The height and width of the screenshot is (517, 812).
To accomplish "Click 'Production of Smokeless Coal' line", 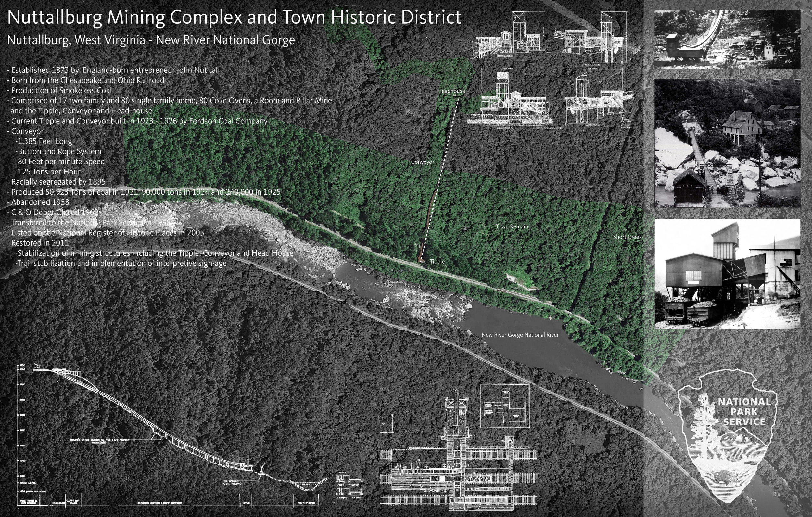I will click(x=59, y=90).
